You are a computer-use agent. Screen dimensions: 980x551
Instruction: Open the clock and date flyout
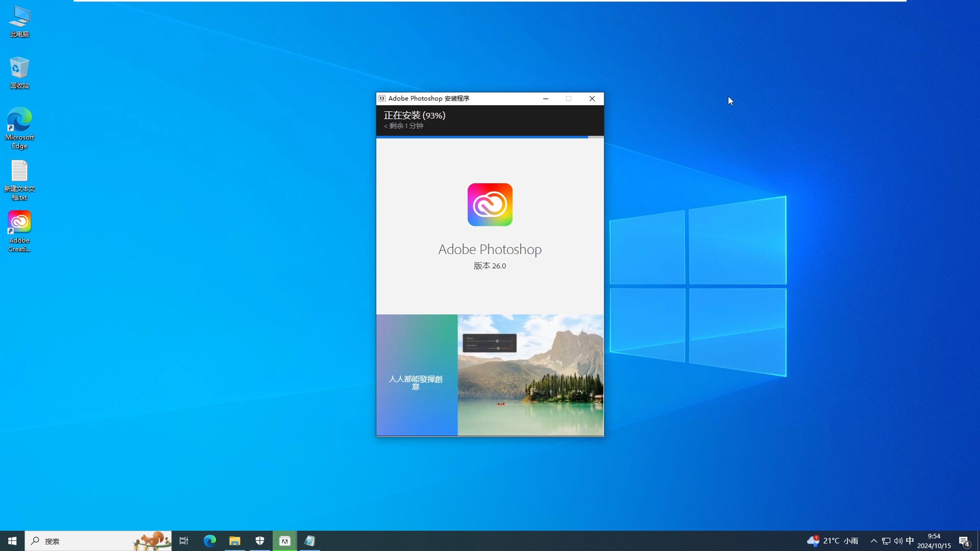tap(934, 541)
